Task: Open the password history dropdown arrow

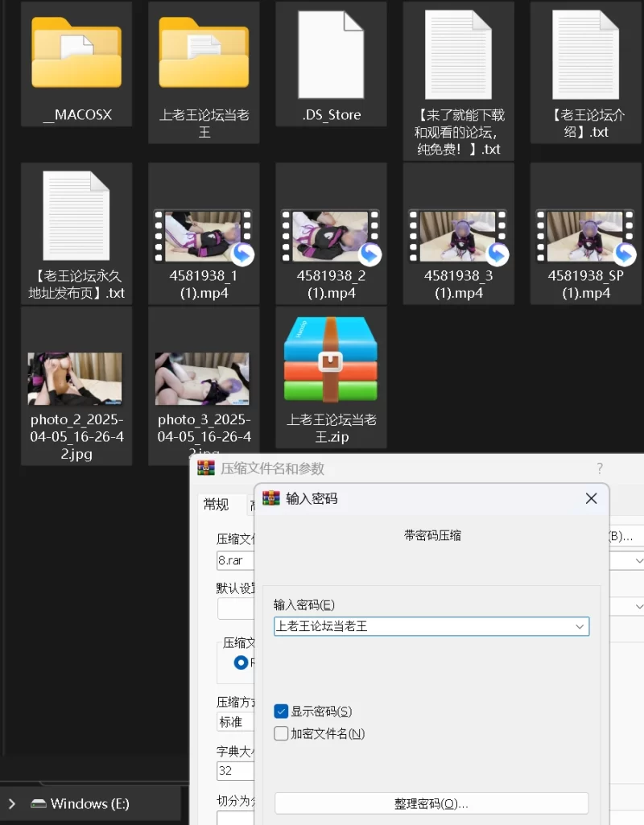Action: (x=579, y=626)
